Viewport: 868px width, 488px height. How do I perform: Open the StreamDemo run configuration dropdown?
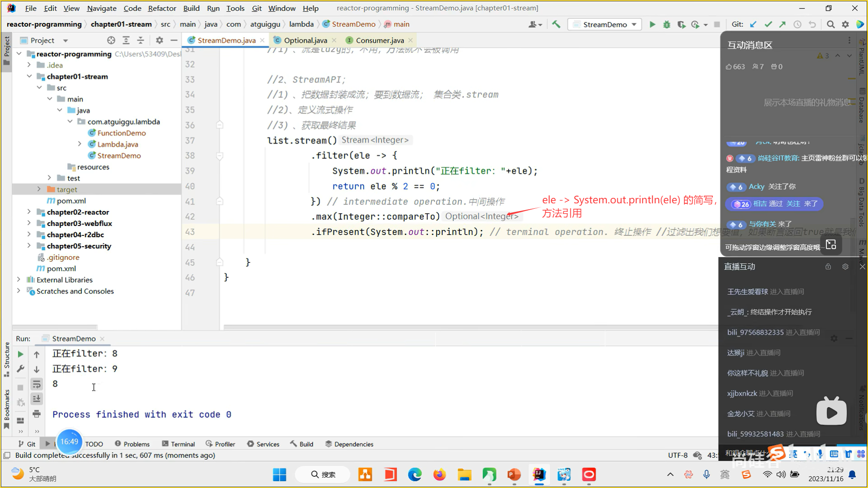pos(605,24)
